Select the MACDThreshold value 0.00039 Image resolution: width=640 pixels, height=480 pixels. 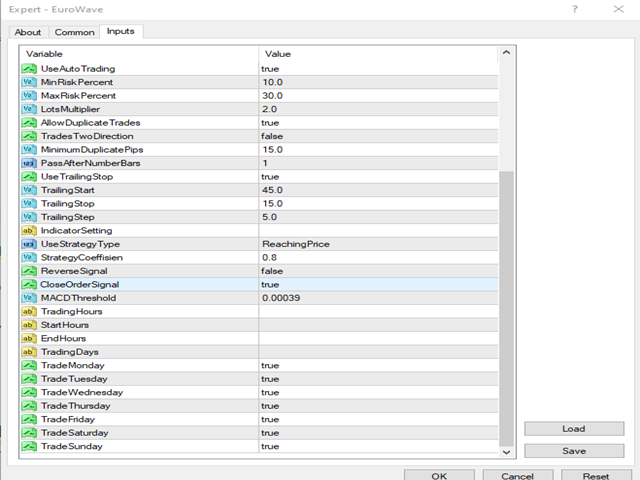tap(281, 298)
